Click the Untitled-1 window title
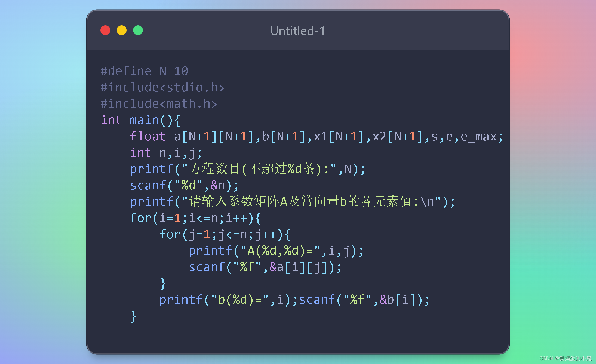Screen dimensions: 596x364 [x=298, y=31]
